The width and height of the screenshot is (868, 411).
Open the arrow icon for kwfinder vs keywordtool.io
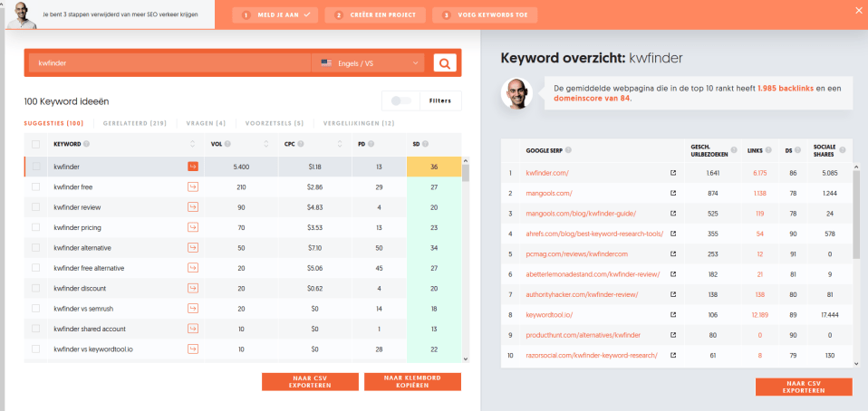(193, 349)
